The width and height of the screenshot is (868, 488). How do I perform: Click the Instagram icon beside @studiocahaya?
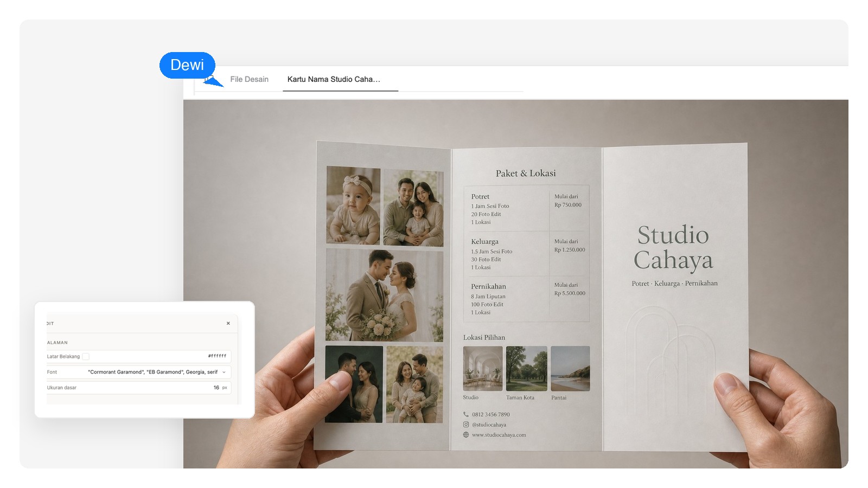[x=465, y=425]
